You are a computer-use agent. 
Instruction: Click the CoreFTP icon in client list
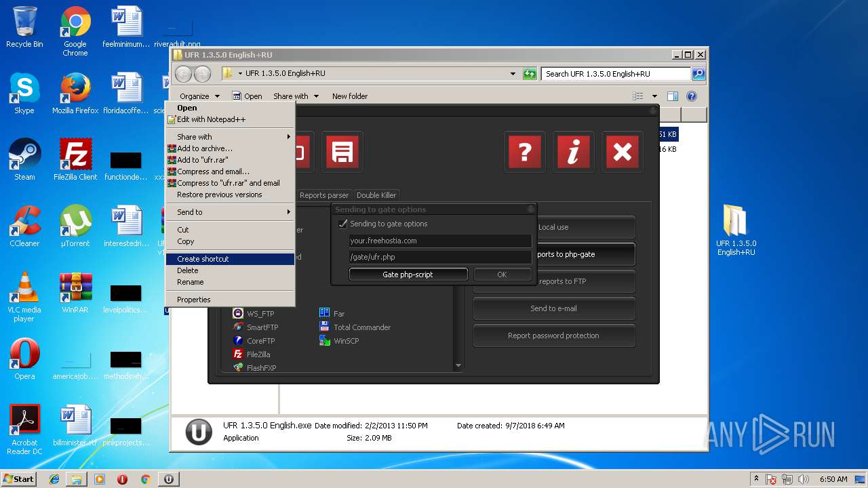tap(238, 340)
